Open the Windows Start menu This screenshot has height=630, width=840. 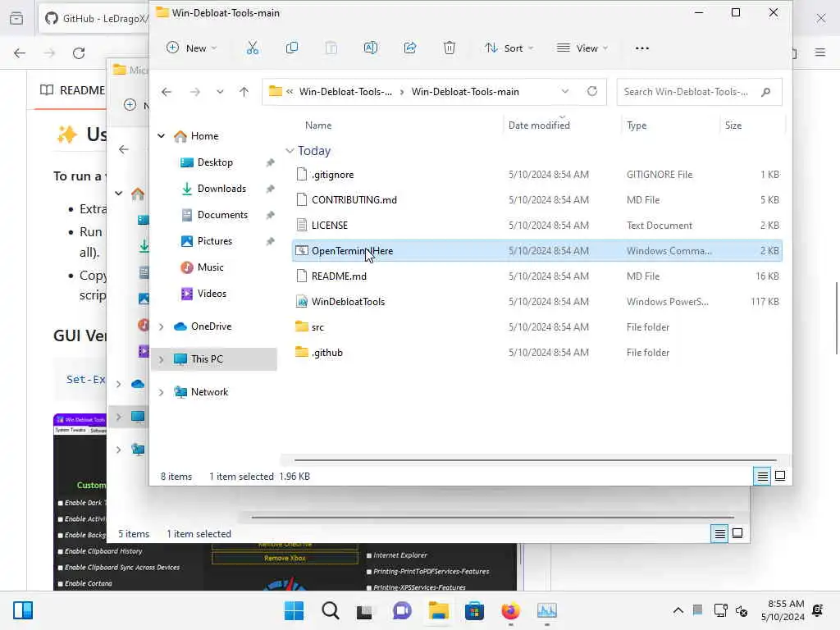tap(294, 610)
